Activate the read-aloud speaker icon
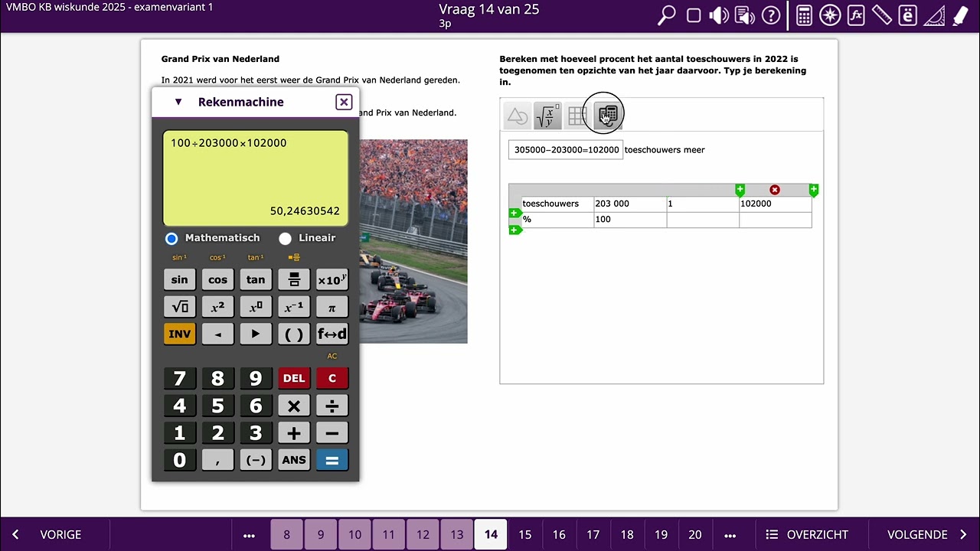 [x=718, y=15]
